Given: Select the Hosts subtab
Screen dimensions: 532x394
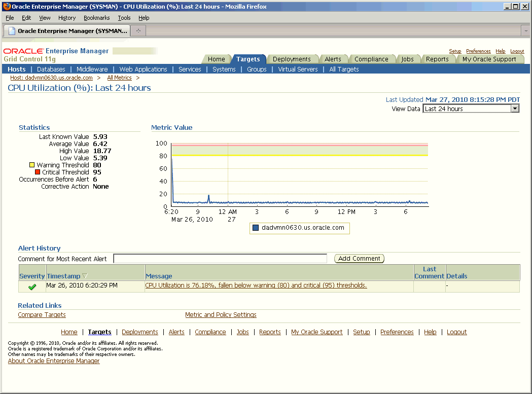Looking at the screenshot, I should click(17, 69).
